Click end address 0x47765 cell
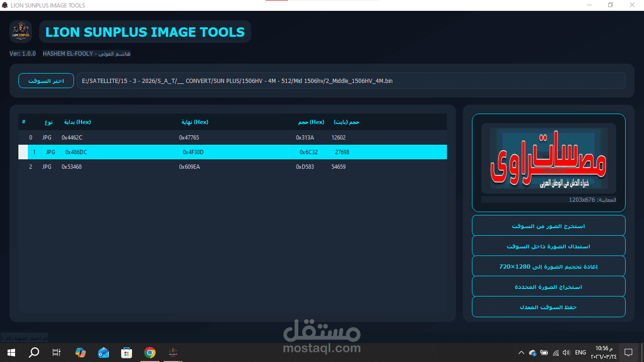This screenshot has width=644, height=362. [x=189, y=138]
